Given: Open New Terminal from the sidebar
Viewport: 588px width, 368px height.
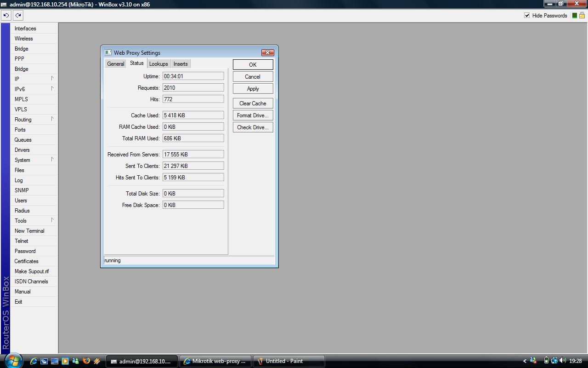Looking at the screenshot, I should click(34, 231).
